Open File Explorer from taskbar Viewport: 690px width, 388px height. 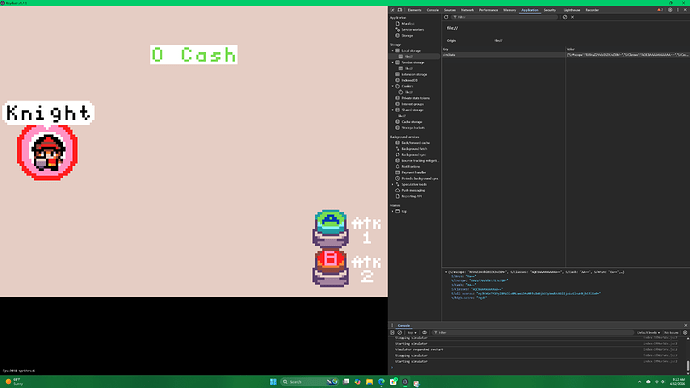click(x=369, y=382)
